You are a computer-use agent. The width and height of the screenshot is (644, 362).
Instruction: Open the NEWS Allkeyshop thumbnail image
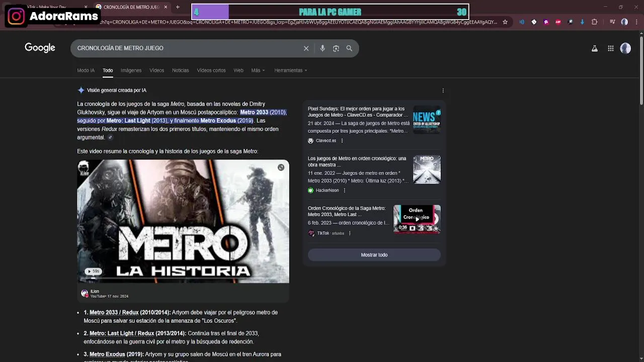click(x=427, y=120)
